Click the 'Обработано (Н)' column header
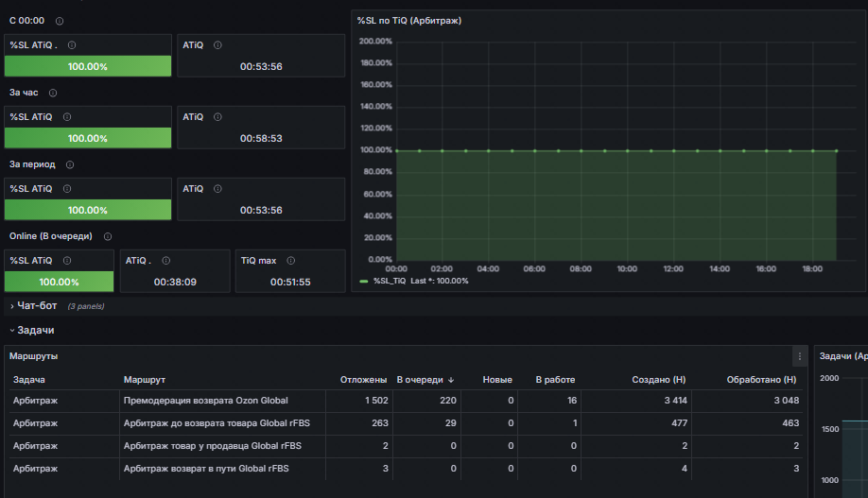The image size is (868, 498). 761,380
